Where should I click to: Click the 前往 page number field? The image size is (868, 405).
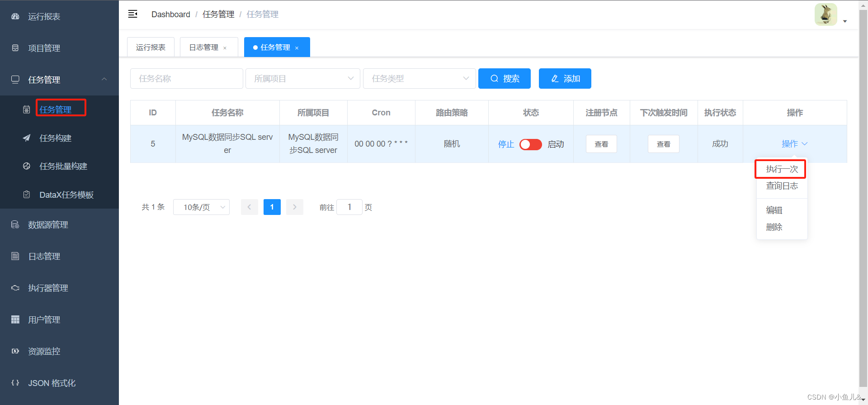click(x=349, y=207)
